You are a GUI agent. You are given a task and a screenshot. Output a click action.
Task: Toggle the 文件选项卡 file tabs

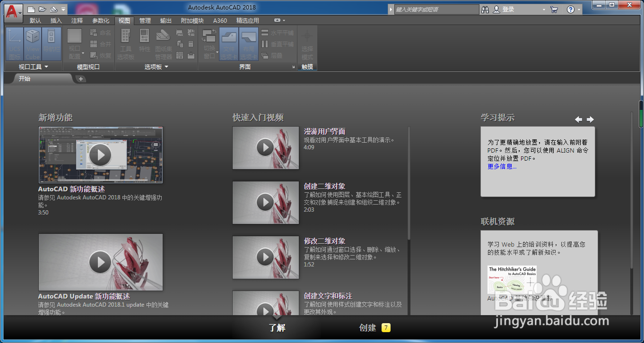click(x=229, y=44)
